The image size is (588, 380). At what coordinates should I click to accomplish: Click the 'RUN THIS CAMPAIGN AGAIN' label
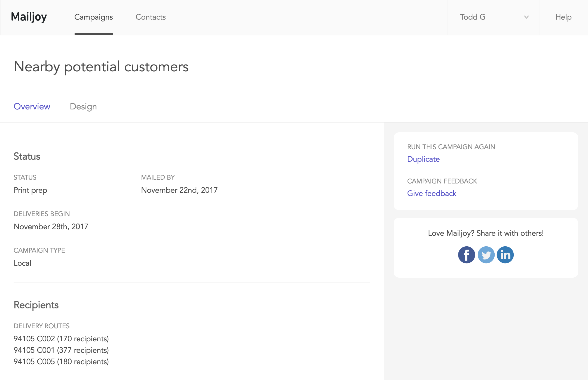click(x=451, y=147)
